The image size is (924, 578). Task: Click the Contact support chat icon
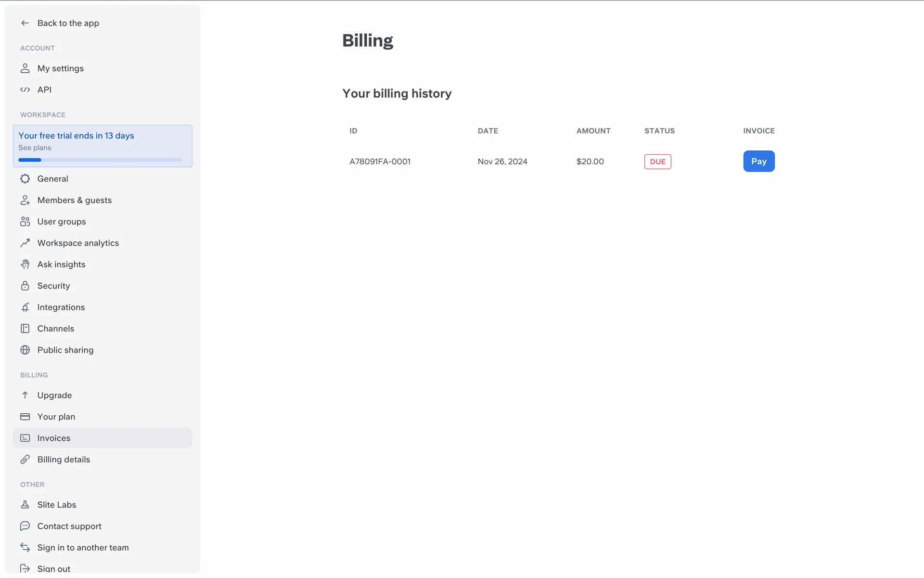point(25,526)
